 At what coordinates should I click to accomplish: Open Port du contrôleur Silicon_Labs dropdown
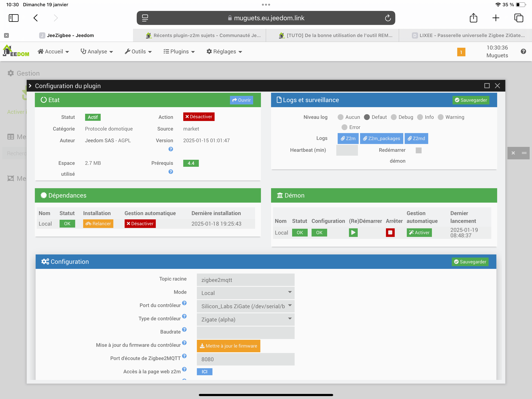point(245,306)
